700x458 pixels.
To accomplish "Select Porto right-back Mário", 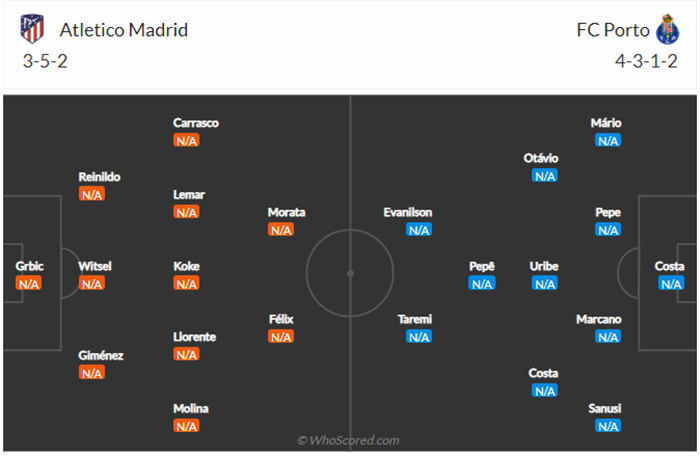I will (606, 123).
